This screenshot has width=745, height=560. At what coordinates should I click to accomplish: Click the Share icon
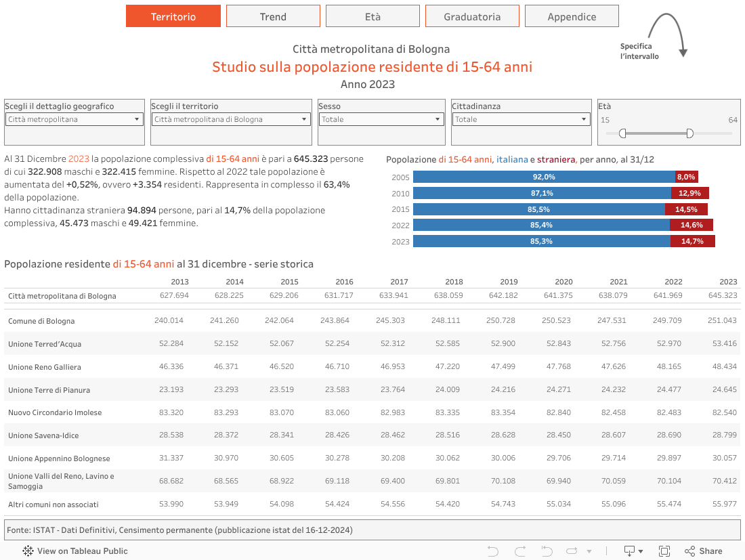pyautogui.click(x=703, y=551)
